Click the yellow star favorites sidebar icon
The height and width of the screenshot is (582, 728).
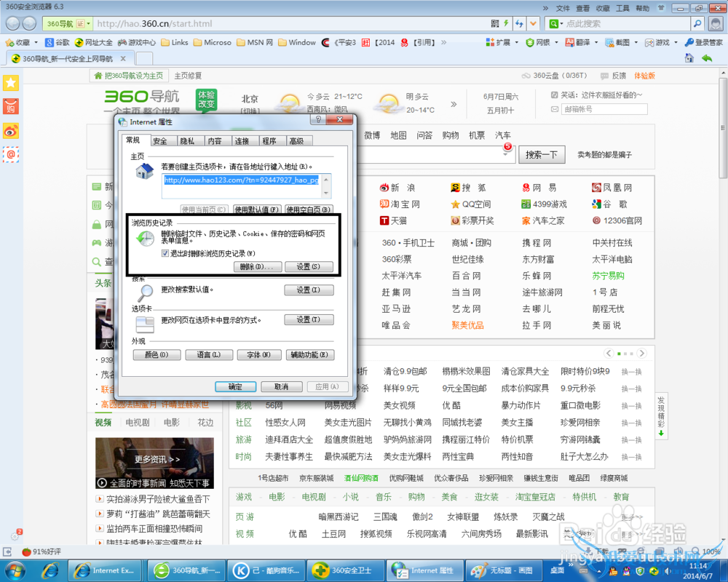click(11, 83)
